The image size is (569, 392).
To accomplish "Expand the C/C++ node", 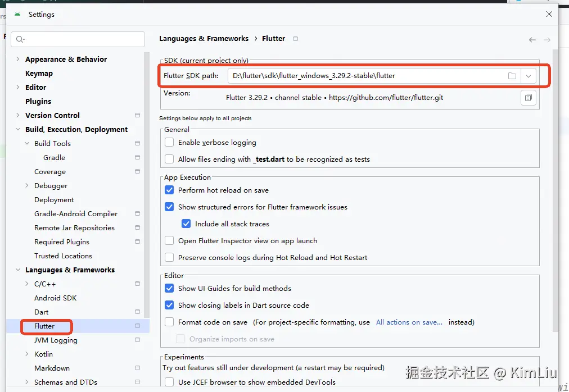I will pyautogui.click(x=27, y=284).
